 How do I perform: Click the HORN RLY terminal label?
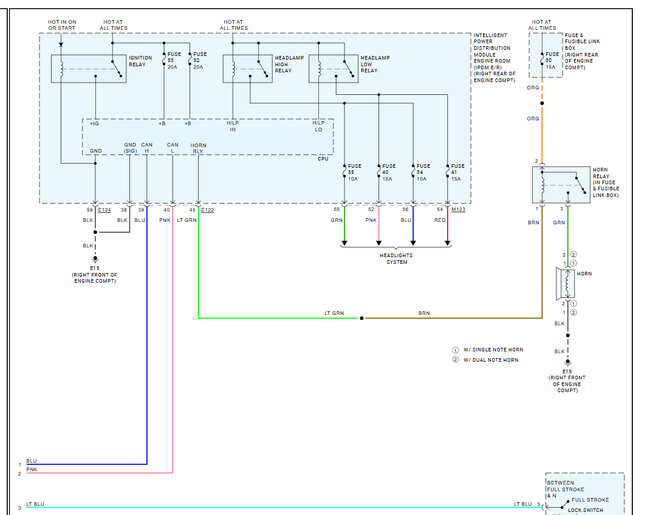point(198,148)
